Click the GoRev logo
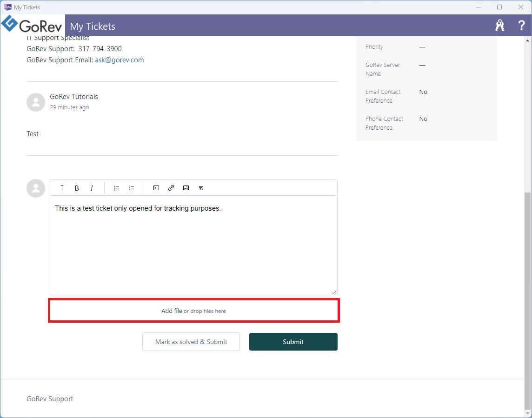The image size is (532, 418). [x=32, y=25]
